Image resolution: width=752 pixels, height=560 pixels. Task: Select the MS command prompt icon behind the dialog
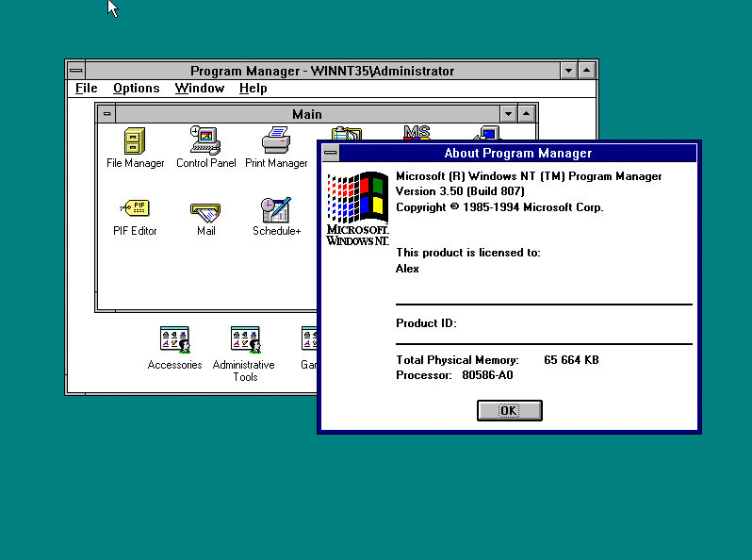(x=417, y=132)
